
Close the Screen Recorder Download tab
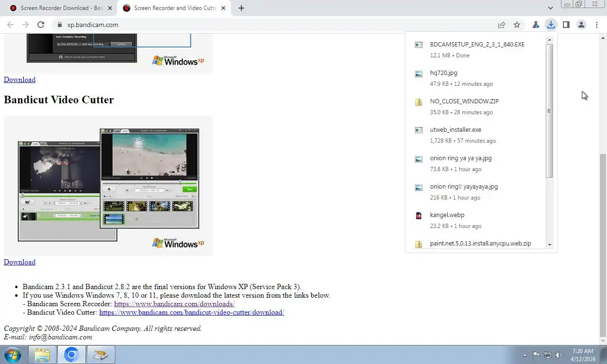(110, 8)
